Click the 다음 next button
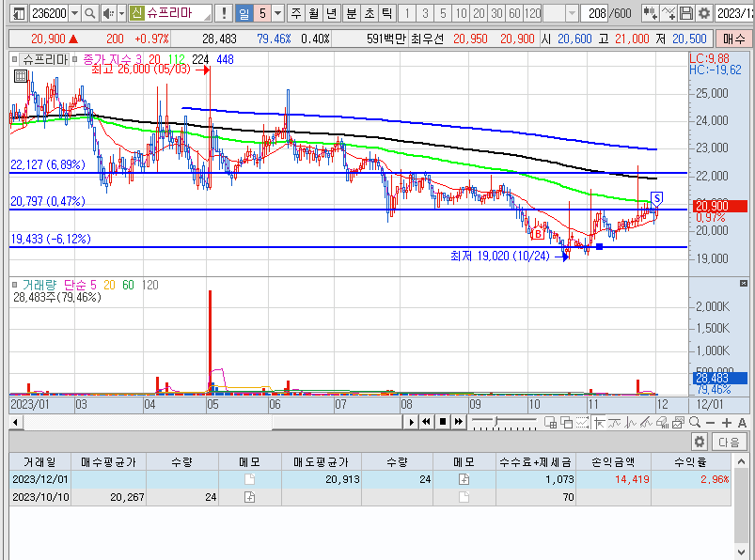The width and height of the screenshot is (755, 560). pyautogui.click(x=729, y=442)
